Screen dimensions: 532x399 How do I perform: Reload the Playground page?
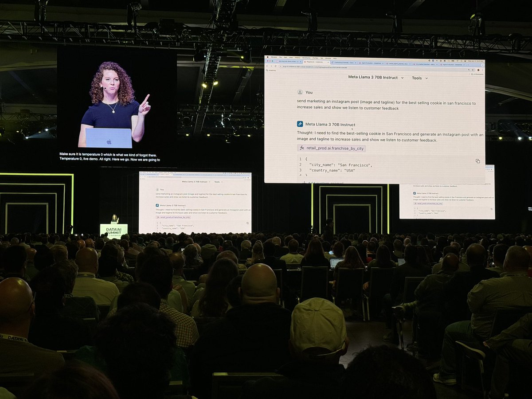coord(275,66)
